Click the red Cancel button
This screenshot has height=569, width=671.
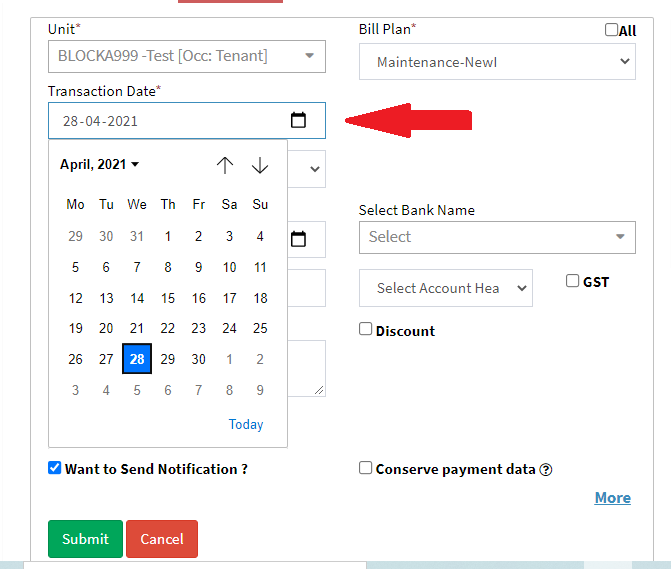click(x=162, y=539)
